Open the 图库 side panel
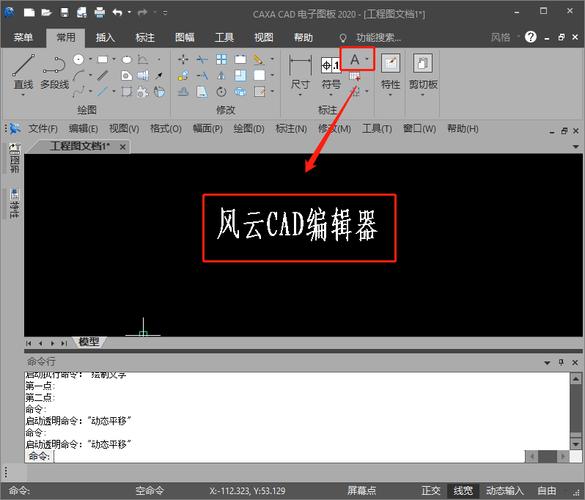 pos(14,159)
